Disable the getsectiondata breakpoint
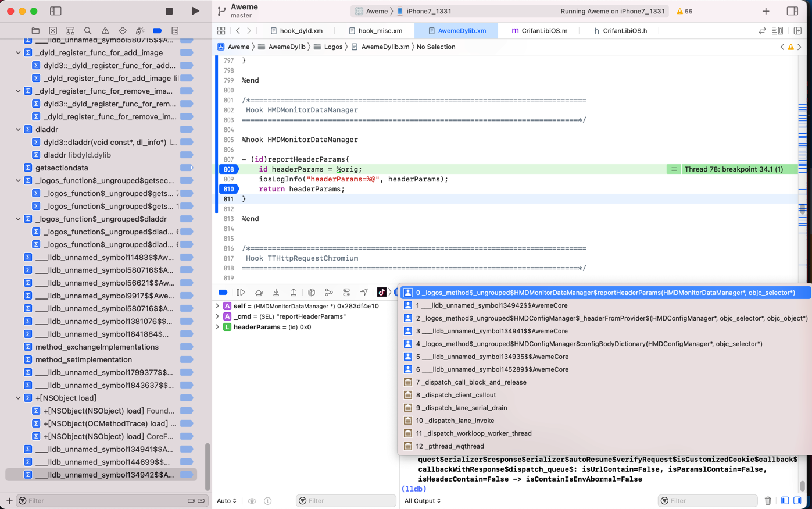 click(x=187, y=168)
